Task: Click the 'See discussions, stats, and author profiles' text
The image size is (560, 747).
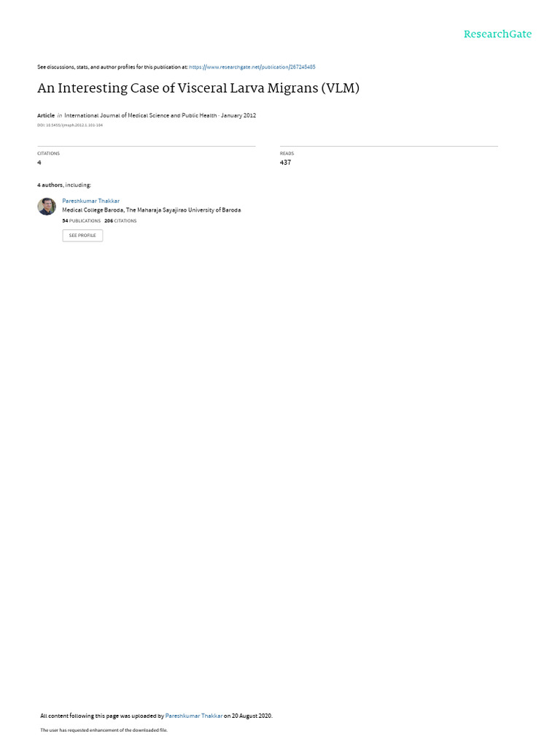Action: 112,67
